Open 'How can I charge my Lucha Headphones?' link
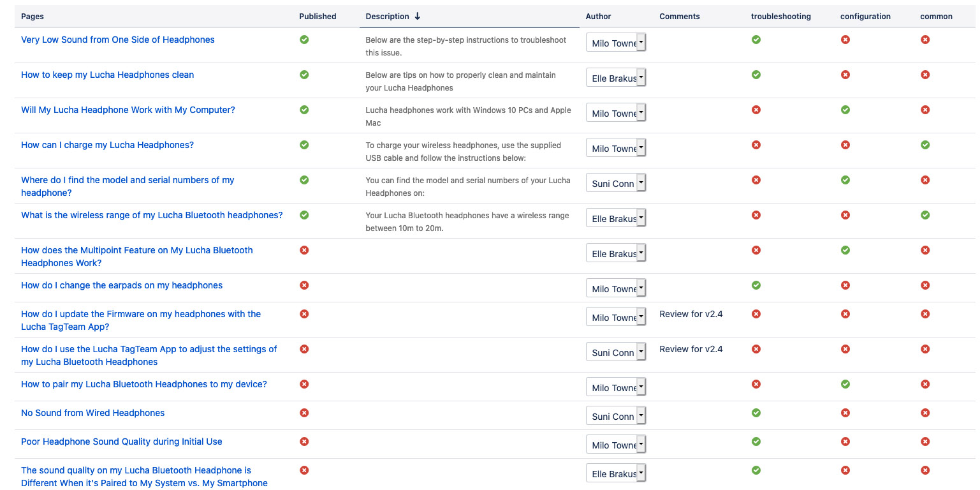 click(x=107, y=145)
